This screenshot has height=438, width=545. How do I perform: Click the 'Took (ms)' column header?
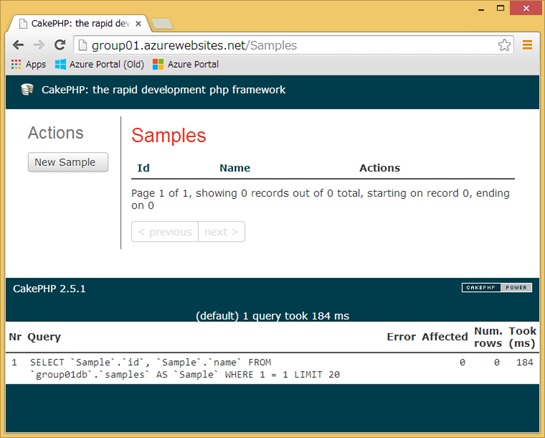pyautogui.click(x=522, y=337)
